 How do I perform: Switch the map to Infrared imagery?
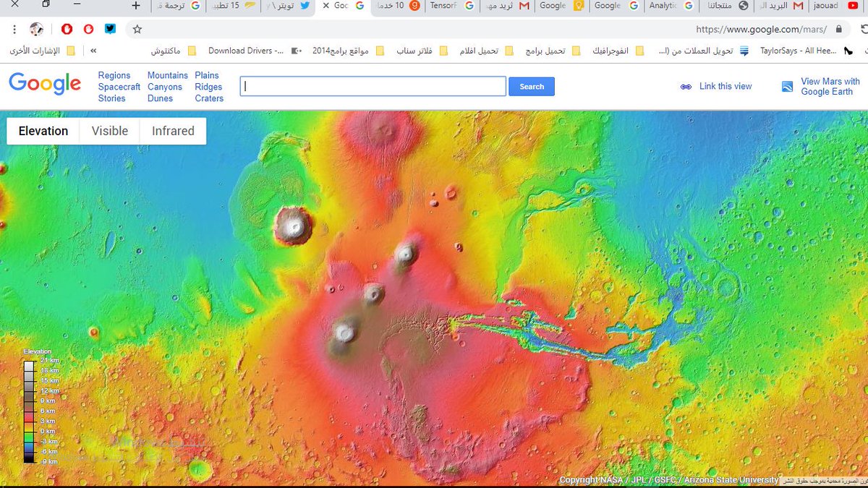click(173, 131)
